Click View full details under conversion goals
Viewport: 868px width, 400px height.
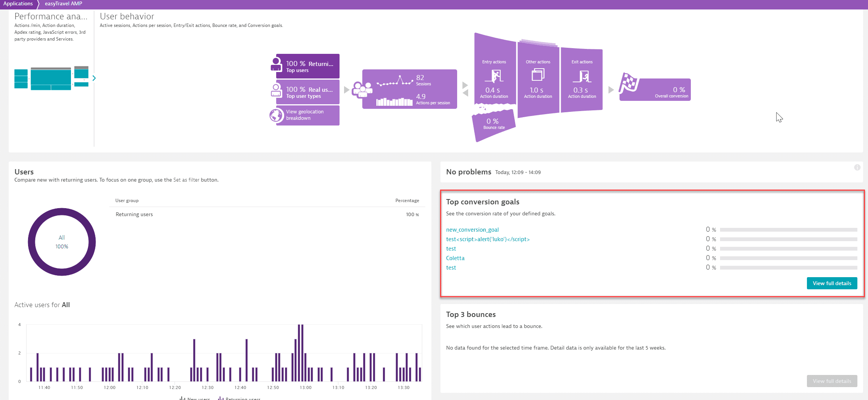coord(832,283)
